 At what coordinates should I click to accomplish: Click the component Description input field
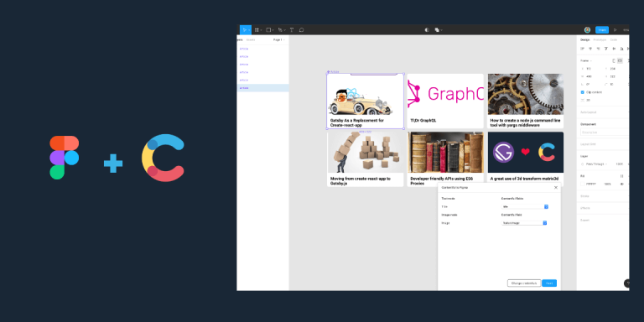coord(605,132)
